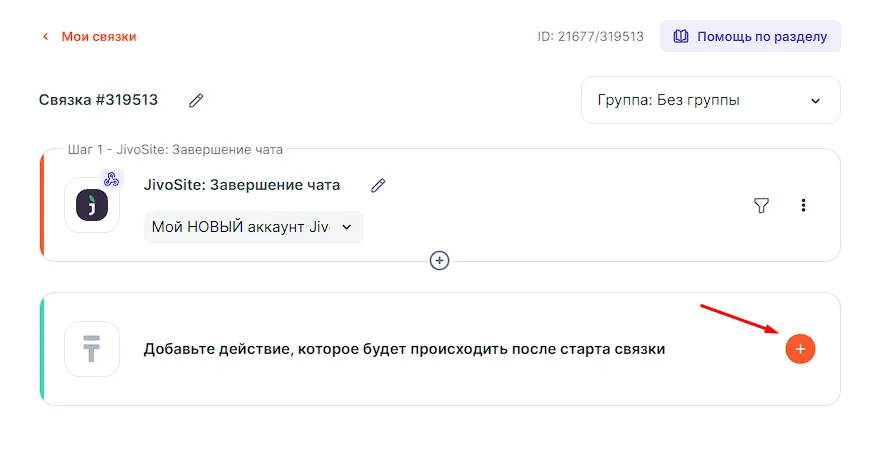This screenshot has width=887, height=452.
Task: Click the chevron arrow of the group dropdown
Action: pos(815,100)
